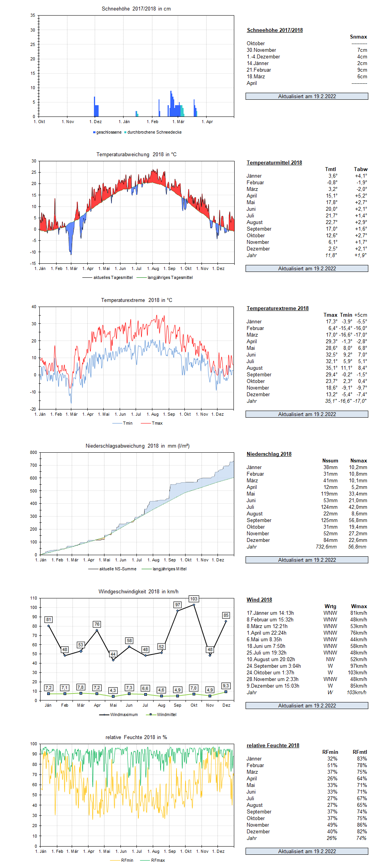
Task: Select the Tmin legend entry
Action: 122,423
